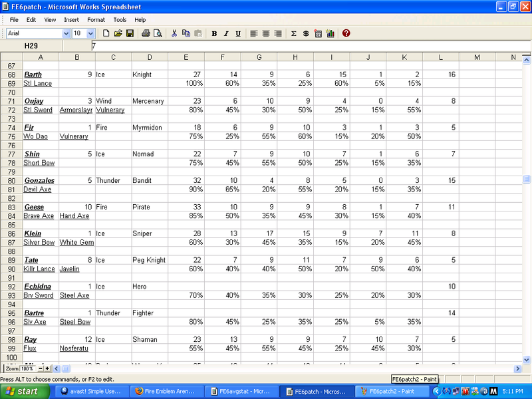
Task: Toggle Italic formatting
Action: (226, 33)
